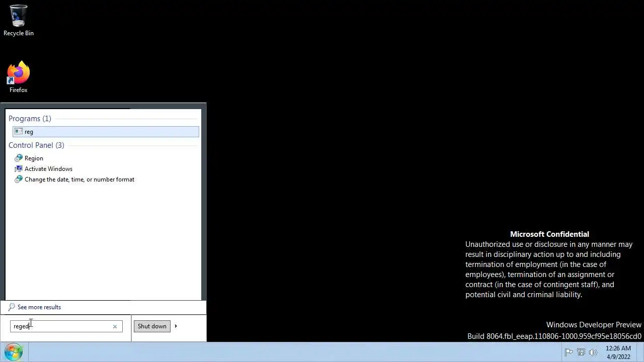Open the network tray icon

pos(581,352)
